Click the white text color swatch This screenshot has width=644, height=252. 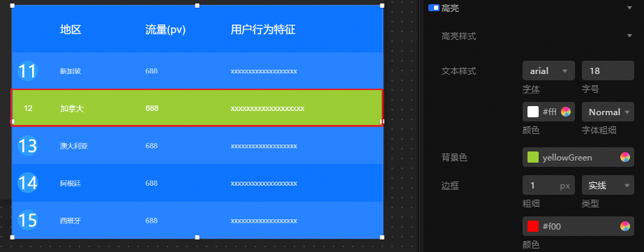coord(532,112)
